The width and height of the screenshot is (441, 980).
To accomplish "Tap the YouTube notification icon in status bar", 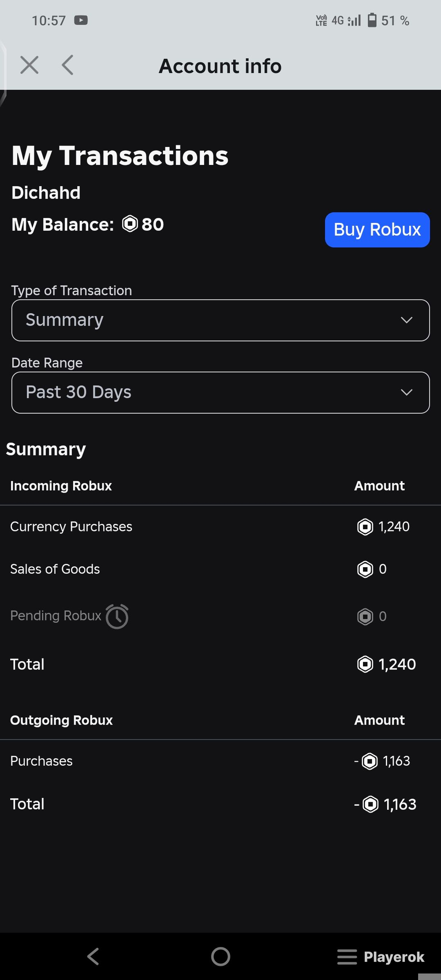I will 81,20.
